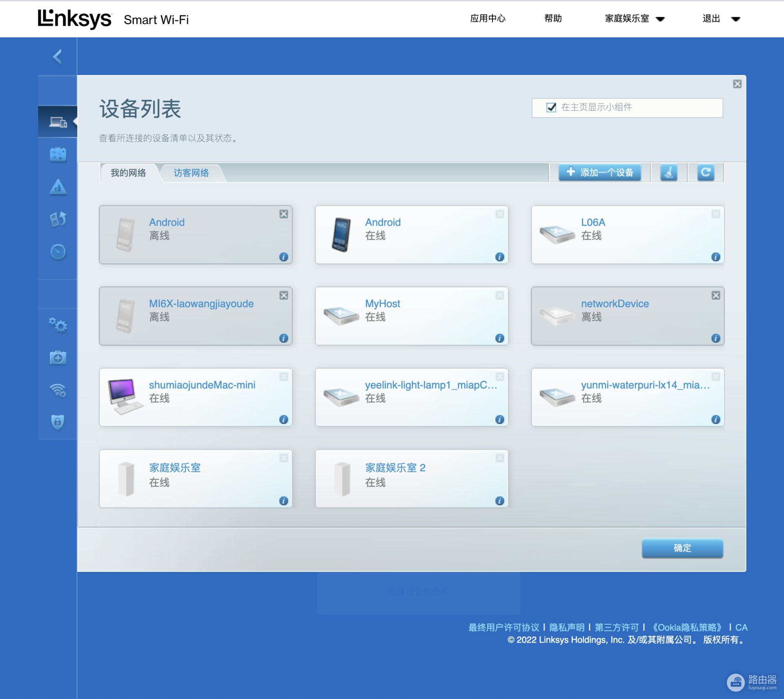Screen dimensions: 784x699
Task: Open the 最终用户许可协议 link
Action: (504, 628)
